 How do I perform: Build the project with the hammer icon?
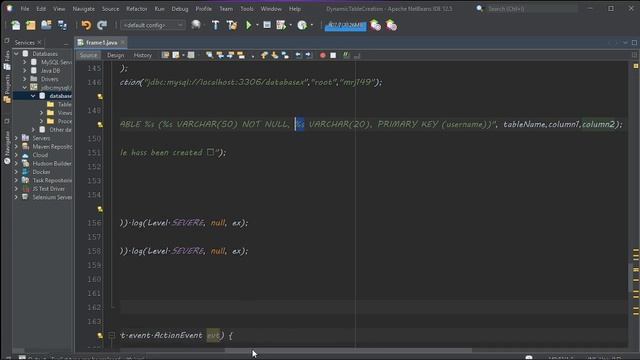pos(216,25)
